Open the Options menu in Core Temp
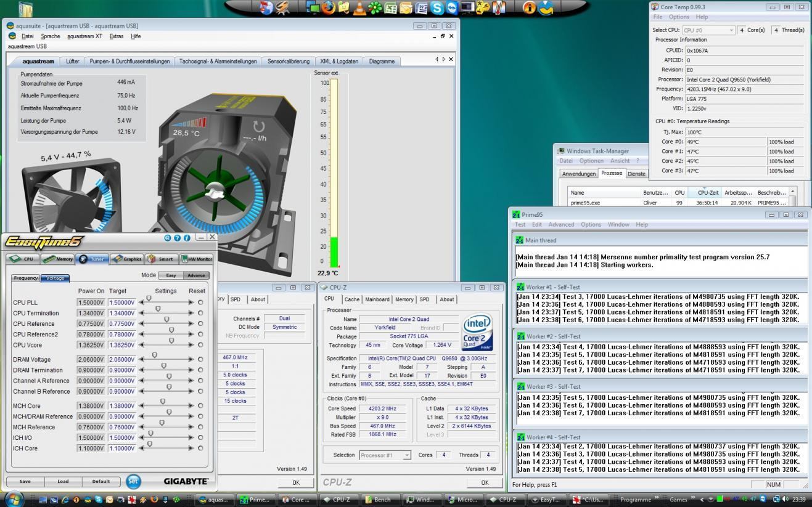 pos(679,17)
